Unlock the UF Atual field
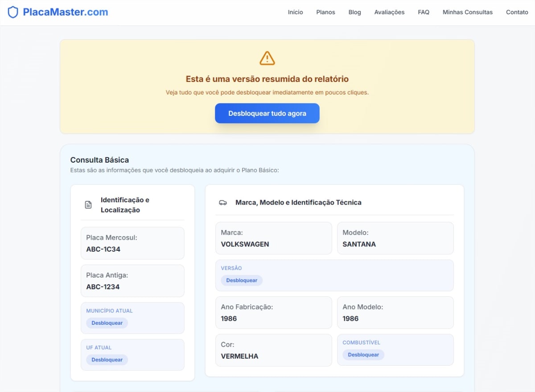The height and width of the screenshot is (392, 535). (x=107, y=359)
